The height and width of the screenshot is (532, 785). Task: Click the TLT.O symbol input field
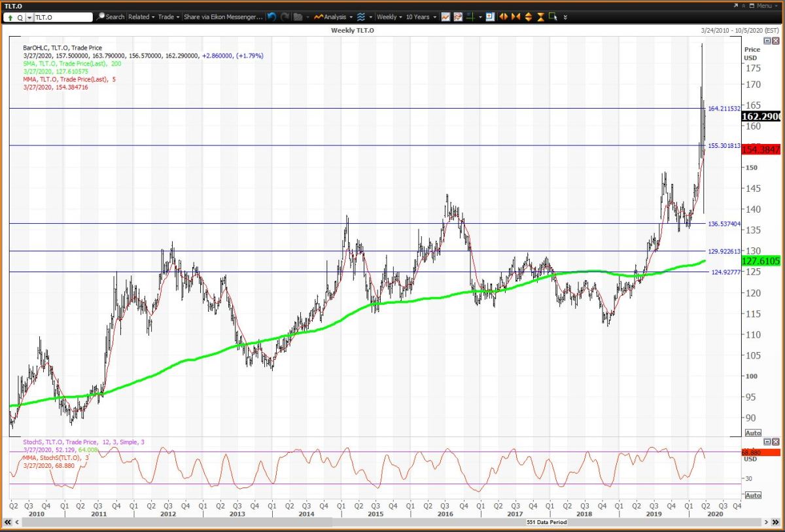(62, 17)
